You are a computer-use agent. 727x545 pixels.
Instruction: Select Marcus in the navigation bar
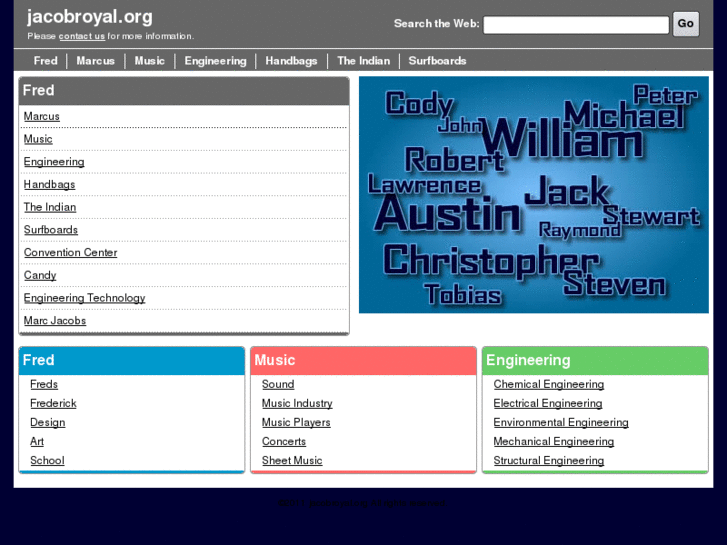click(96, 61)
